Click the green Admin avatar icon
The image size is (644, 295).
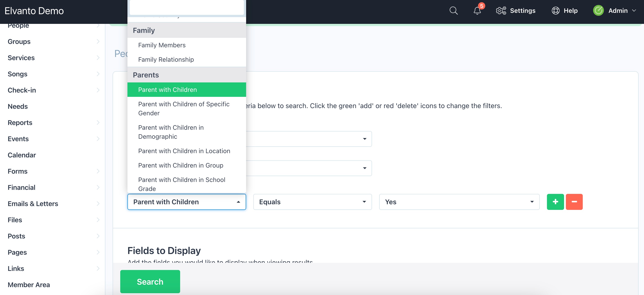598,11
